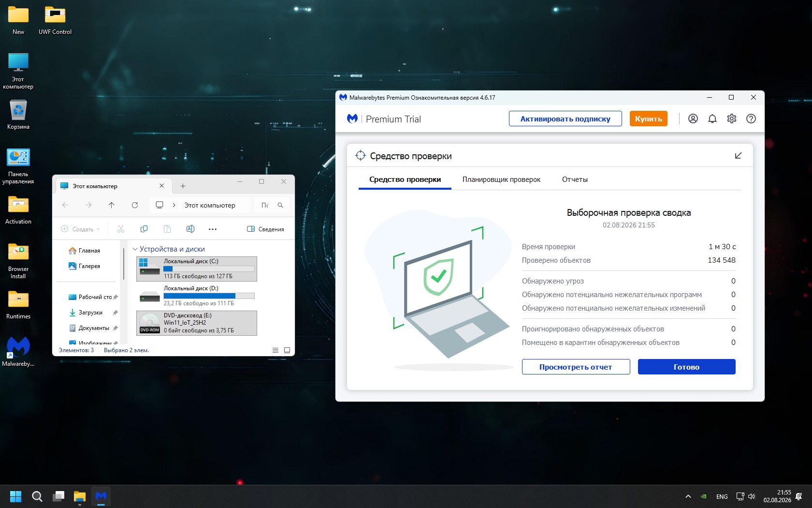Click the Paste icon in File Explorer toolbar

(167, 229)
